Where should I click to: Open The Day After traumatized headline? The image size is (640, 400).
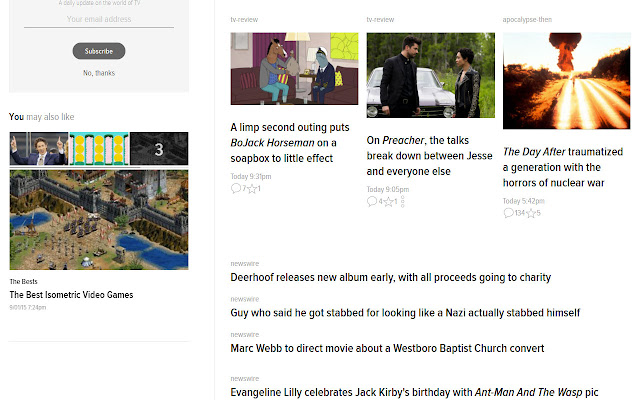tap(563, 167)
